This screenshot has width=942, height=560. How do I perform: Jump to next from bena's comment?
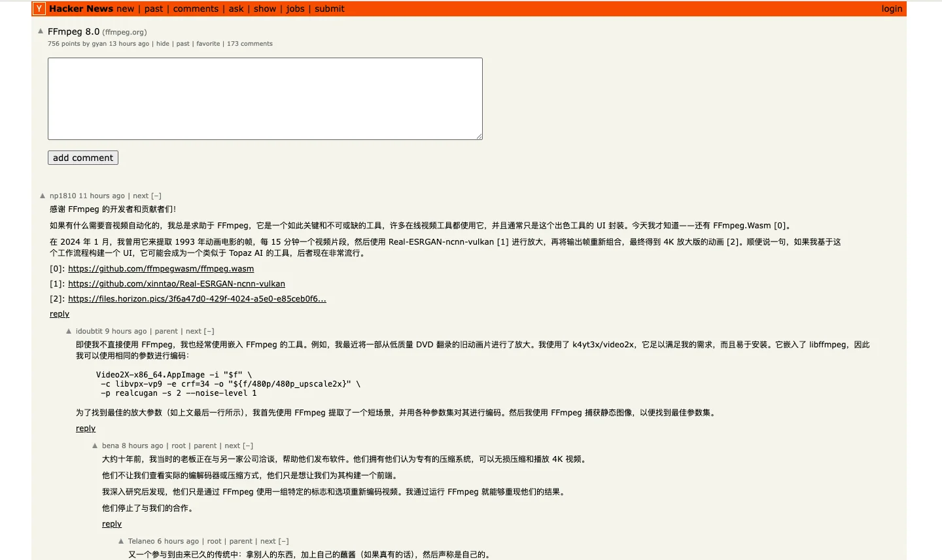[233, 446]
